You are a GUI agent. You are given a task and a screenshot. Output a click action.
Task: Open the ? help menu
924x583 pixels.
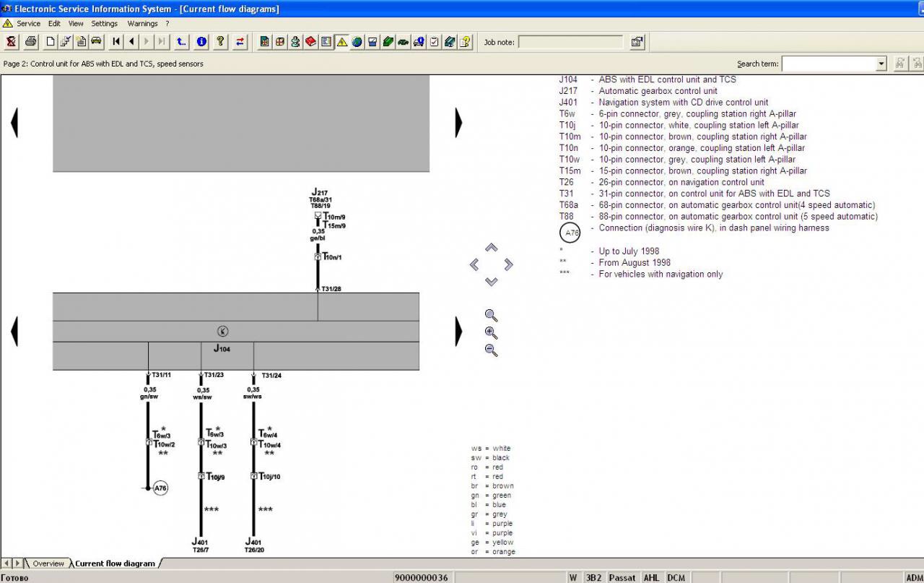click(167, 24)
